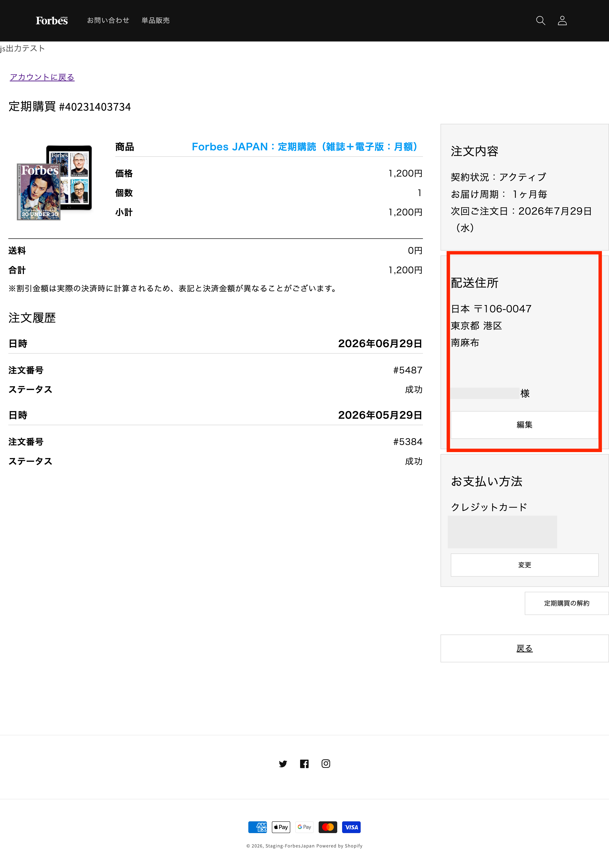This screenshot has width=609, height=868.
Task: Click Powered by Shopify footer text
Action: tap(339, 846)
